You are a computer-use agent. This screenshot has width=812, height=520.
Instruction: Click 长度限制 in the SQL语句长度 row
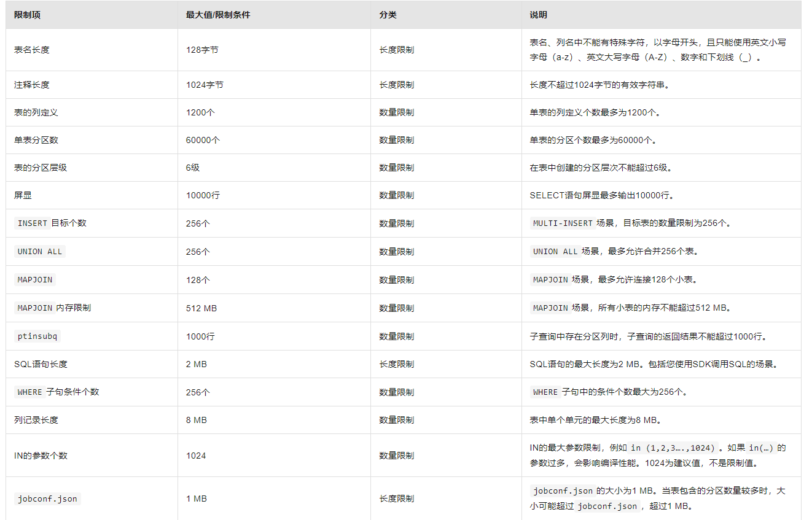tap(397, 364)
